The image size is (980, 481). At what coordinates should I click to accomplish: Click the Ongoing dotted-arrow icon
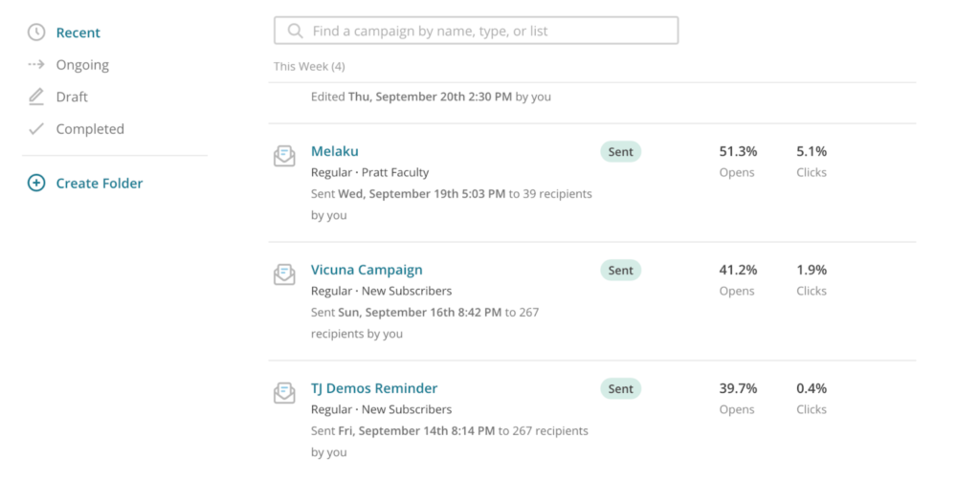click(x=36, y=64)
